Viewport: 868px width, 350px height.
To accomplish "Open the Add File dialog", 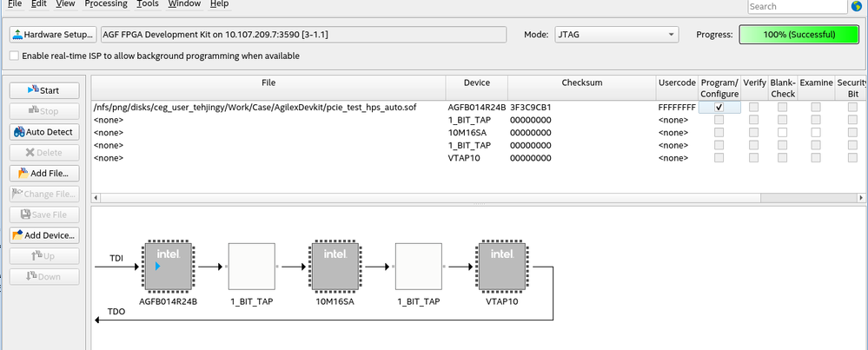I will (45, 174).
